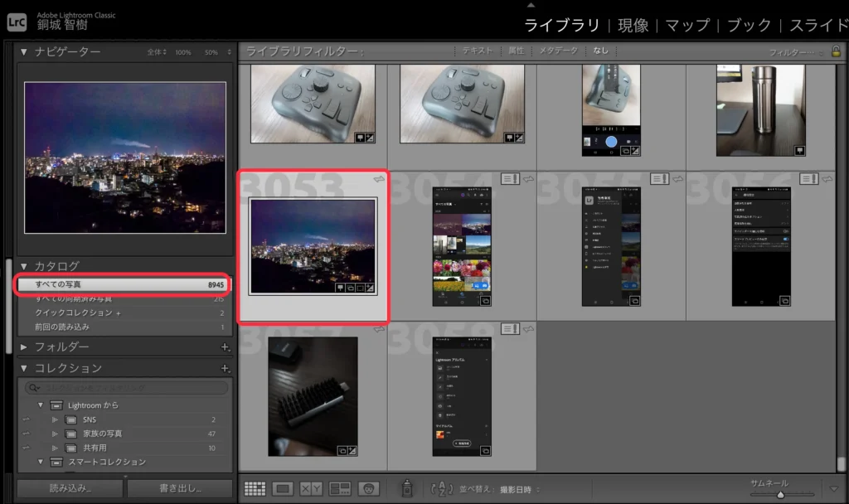
Task: Switch to Grid view in the toolbar
Action: click(255, 489)
